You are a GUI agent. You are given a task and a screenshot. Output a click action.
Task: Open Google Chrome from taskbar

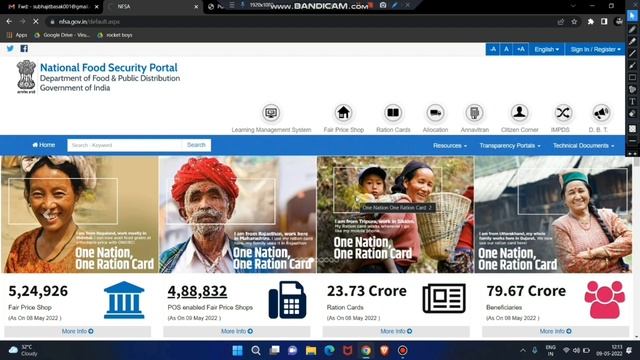366,350
